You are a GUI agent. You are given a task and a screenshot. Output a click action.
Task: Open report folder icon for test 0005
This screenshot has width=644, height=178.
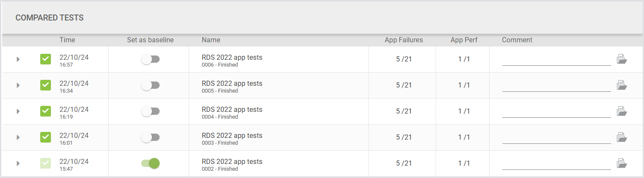coord(621,85)
